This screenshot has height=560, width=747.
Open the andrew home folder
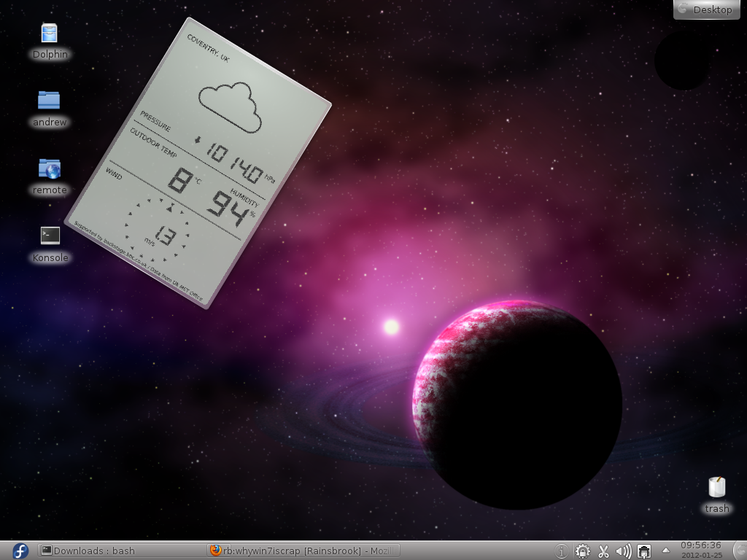50,101
